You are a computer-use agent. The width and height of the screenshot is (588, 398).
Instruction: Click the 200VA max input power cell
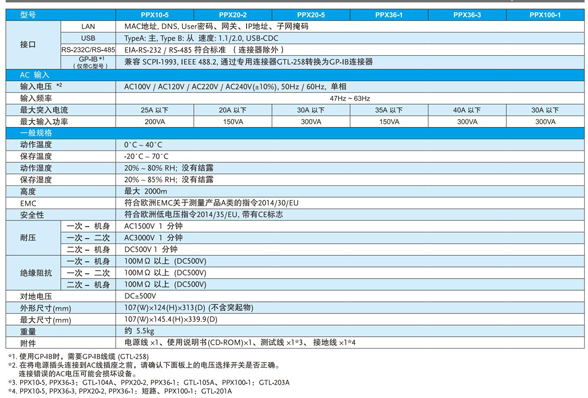pyautogui.click(x=154, y=122)
